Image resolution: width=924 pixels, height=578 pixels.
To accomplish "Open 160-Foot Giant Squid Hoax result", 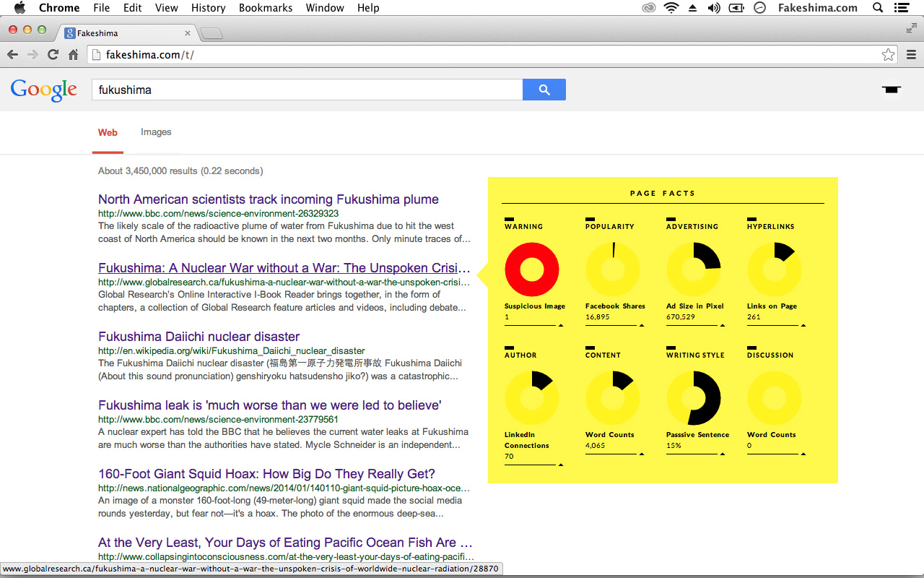I will click(266, 474).
